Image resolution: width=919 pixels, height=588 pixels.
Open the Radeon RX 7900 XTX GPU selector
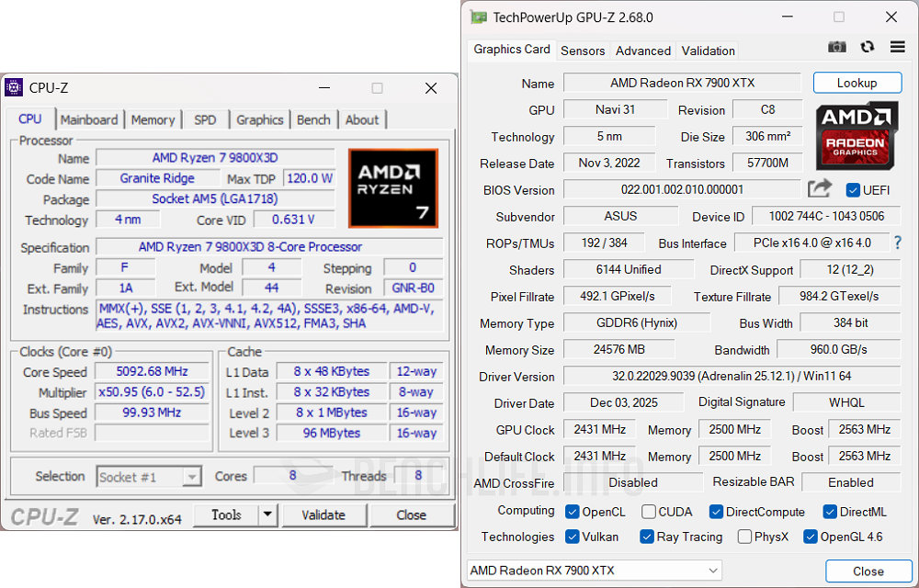pyautogui.click(x=594, y=570)
